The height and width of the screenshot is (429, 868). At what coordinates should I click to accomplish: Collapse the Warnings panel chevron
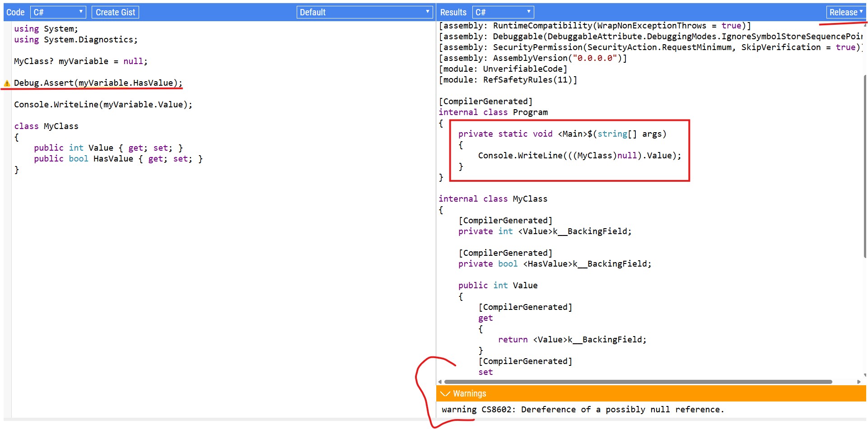point(445,393)
